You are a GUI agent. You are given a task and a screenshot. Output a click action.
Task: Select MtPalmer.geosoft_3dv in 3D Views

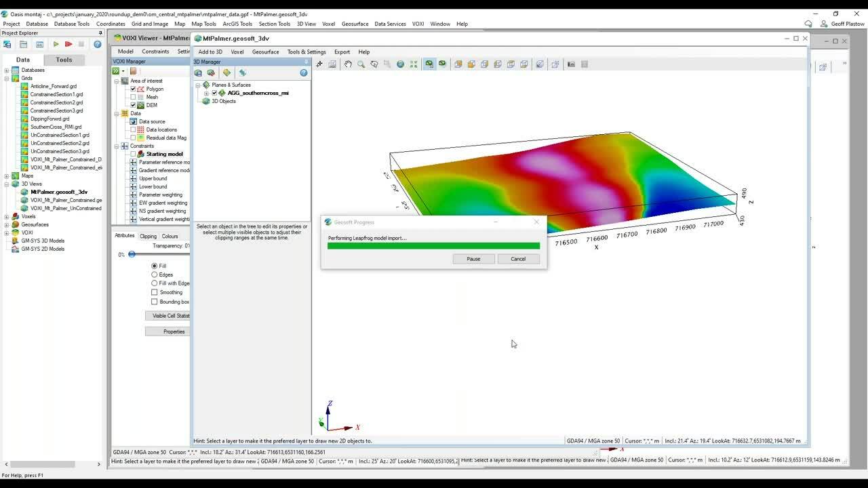pyautogui.click(x=59, y=192)
